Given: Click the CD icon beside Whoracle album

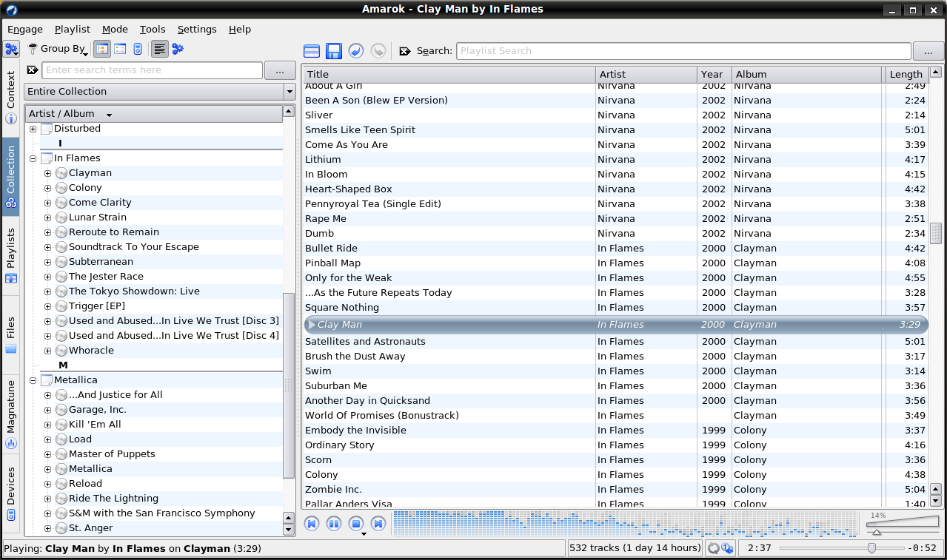Looking at the screenshot, I should click(x=61, y=351).
